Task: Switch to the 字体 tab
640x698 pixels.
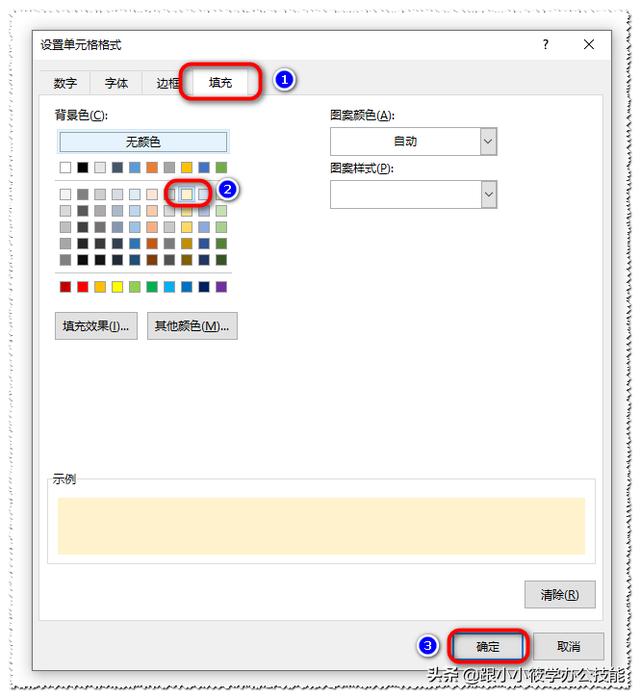Action: tap(116, 83)
